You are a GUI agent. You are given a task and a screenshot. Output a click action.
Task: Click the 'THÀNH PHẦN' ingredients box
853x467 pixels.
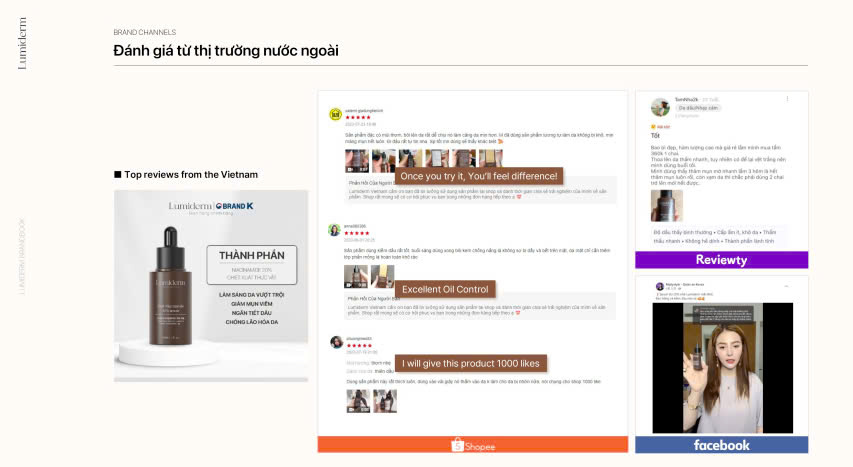[251, 265]
